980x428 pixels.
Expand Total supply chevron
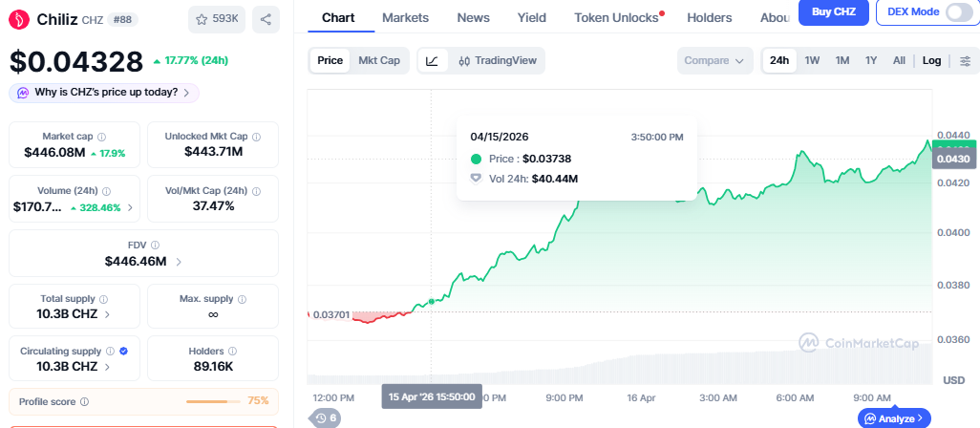(107, 314)
